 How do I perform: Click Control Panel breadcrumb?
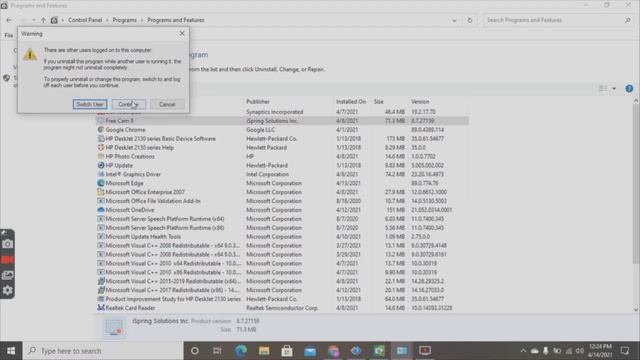pyautogui.click(x=85, y=20)
